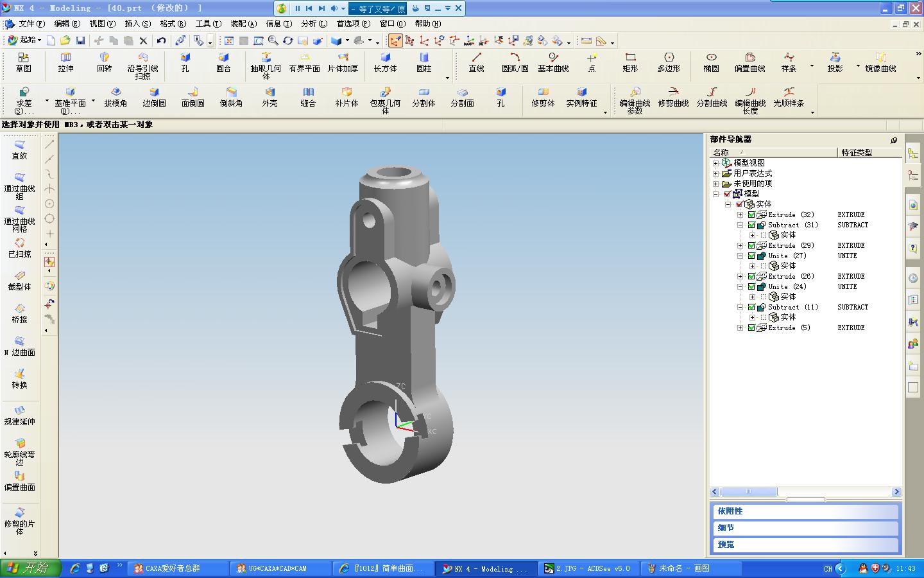
Task: Open the 文件 file menu
Action: (x=31, y=24)
